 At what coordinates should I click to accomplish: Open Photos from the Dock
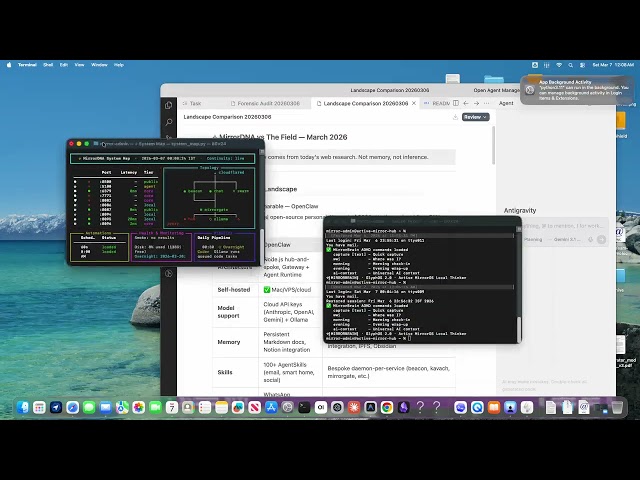139,407
